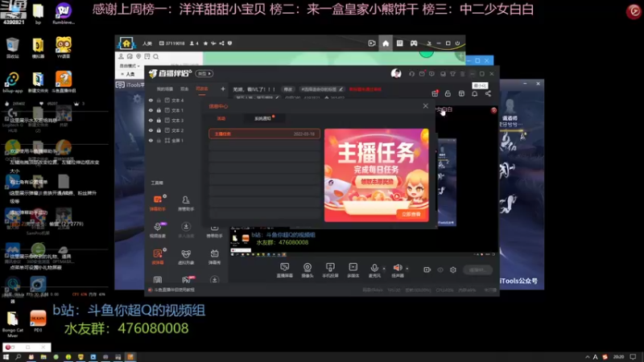This screenshot has height=362, width=644.
Task: Click the gamepad icon in YY window toolbar
Action: tap(414, 43)
